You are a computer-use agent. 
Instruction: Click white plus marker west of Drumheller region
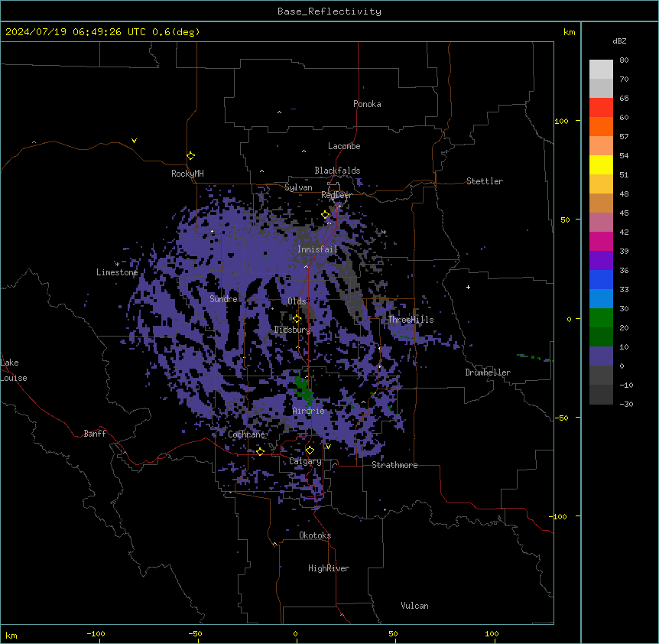click(x=468, y=287)
